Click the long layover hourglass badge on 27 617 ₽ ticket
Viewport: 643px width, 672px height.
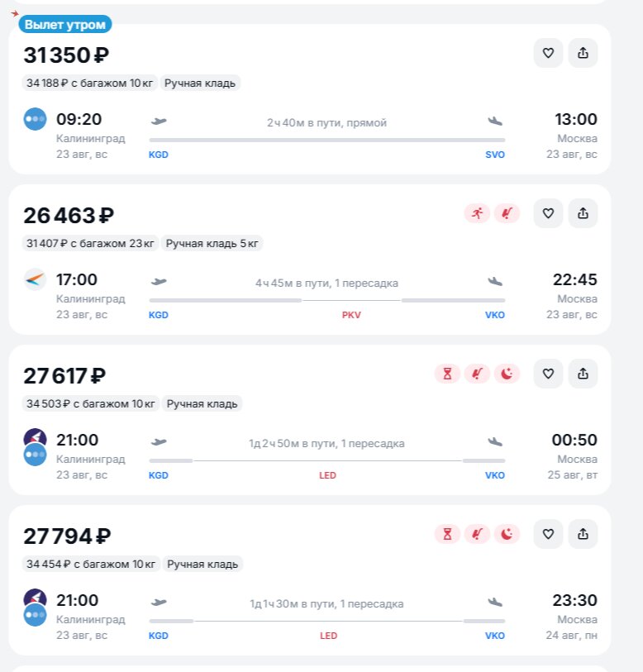(447, 374)
